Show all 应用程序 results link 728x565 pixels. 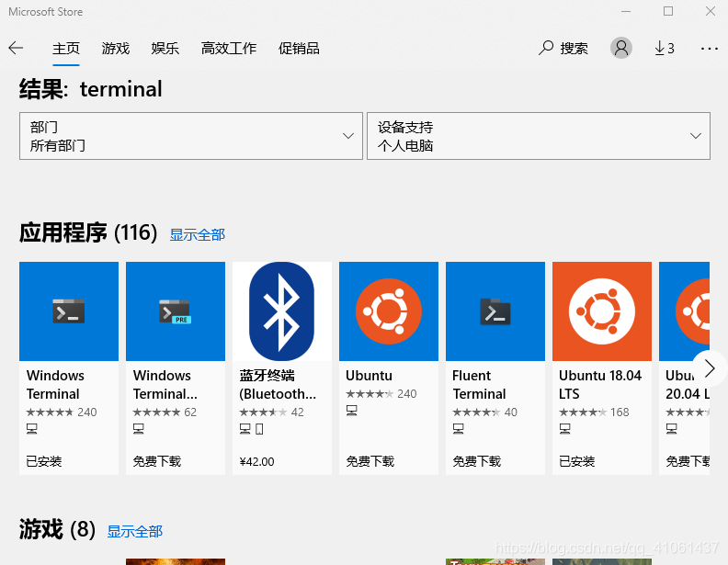point(198,234)
